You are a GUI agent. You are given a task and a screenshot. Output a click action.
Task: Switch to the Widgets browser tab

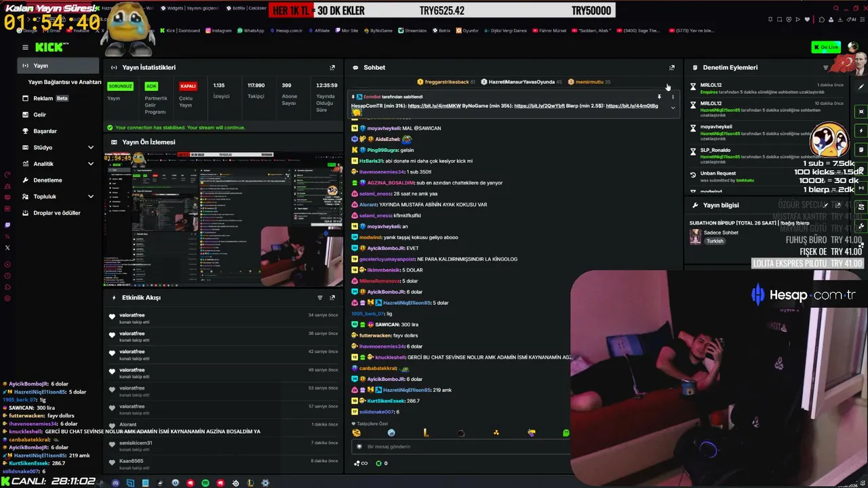[189, 8]
